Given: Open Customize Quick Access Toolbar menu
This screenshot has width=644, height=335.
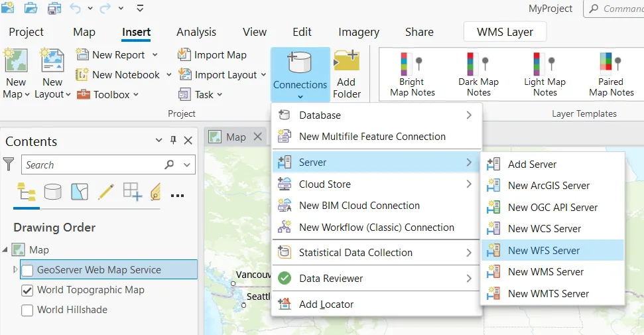Looking at the screenshot, I should point(140,8).
